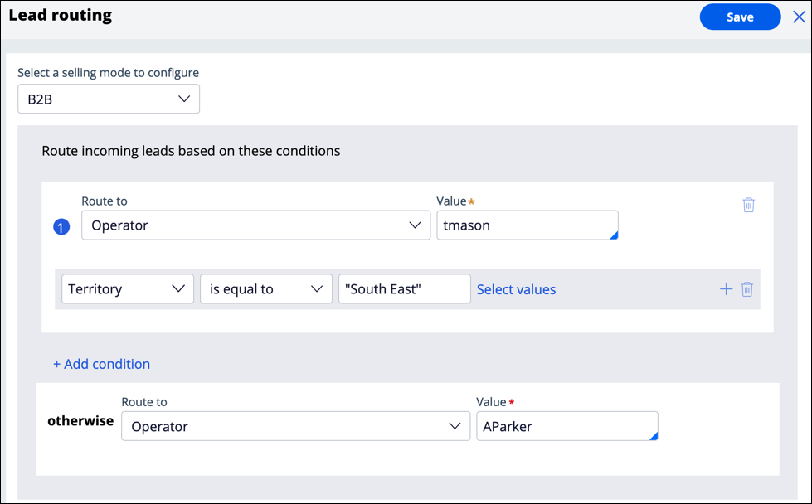Focus the AParker Value input field
812x504 pixels.
click(x=562, y=426)
